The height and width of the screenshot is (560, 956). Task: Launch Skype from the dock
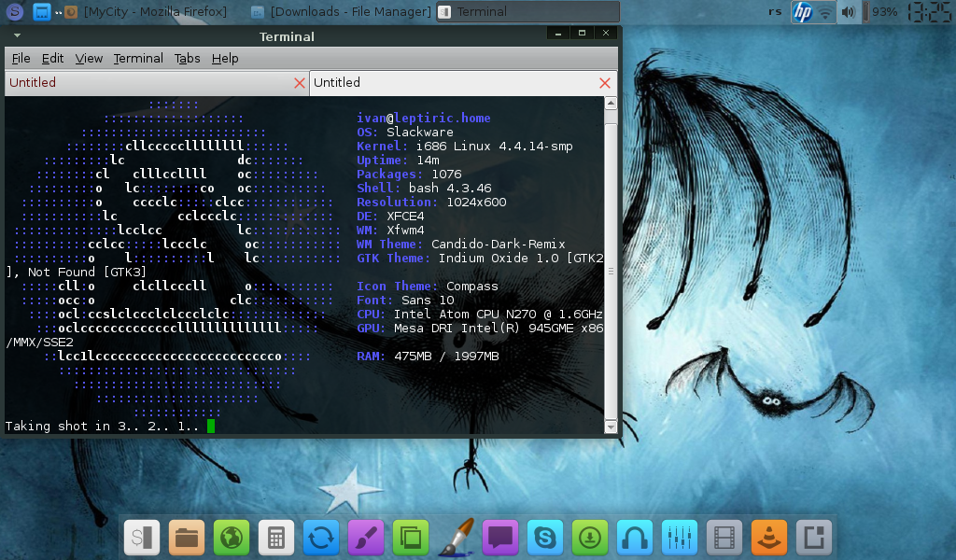point(545,538)
